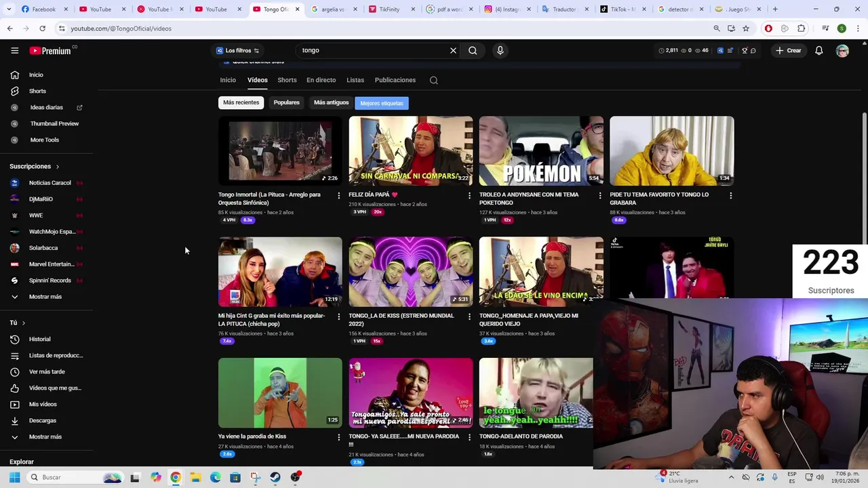This screenshot has height=488, width=868.
Task: Click the Crear button
Action: [789, 50]
